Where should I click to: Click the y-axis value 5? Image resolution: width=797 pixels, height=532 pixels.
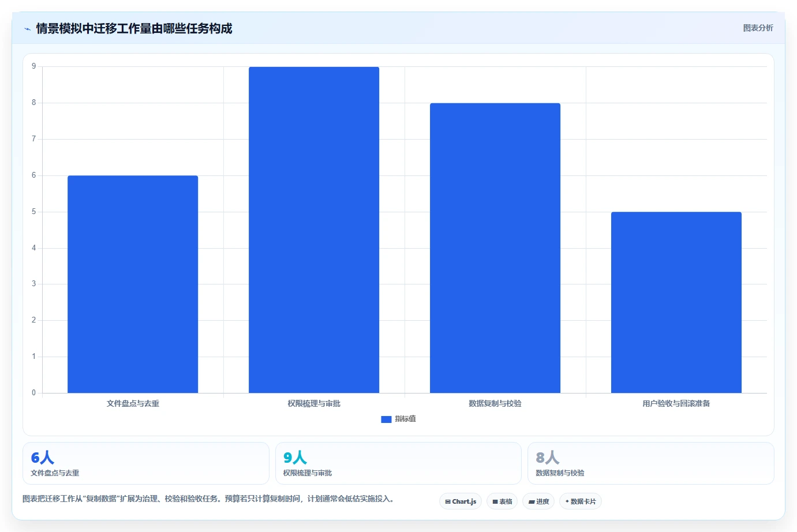pos(33,212)
